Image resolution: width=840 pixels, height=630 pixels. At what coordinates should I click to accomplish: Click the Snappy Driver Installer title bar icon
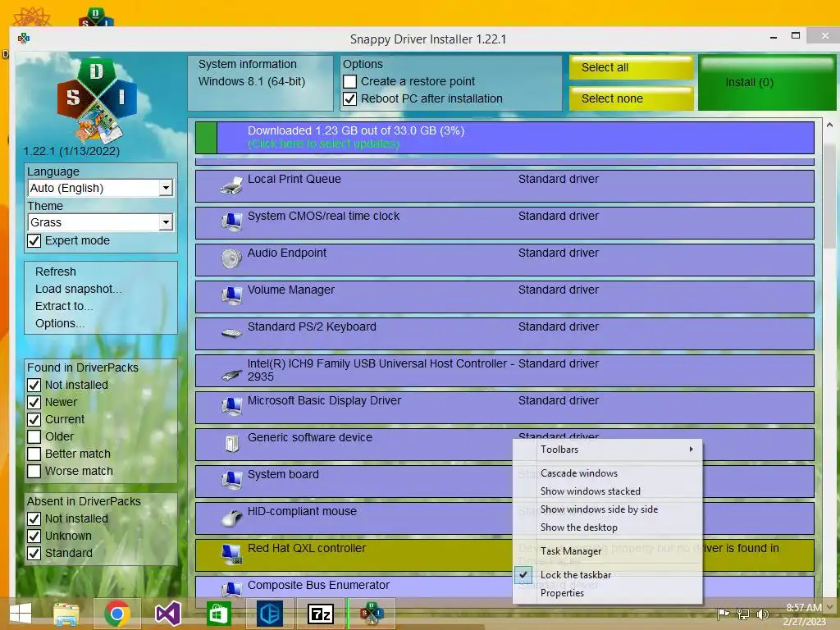coord(24,38)
